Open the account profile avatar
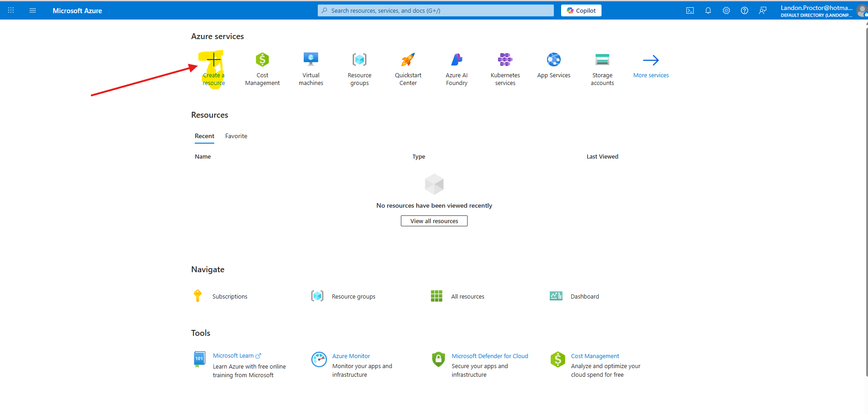This screenshot has height=414, width=868. point(861,10)
